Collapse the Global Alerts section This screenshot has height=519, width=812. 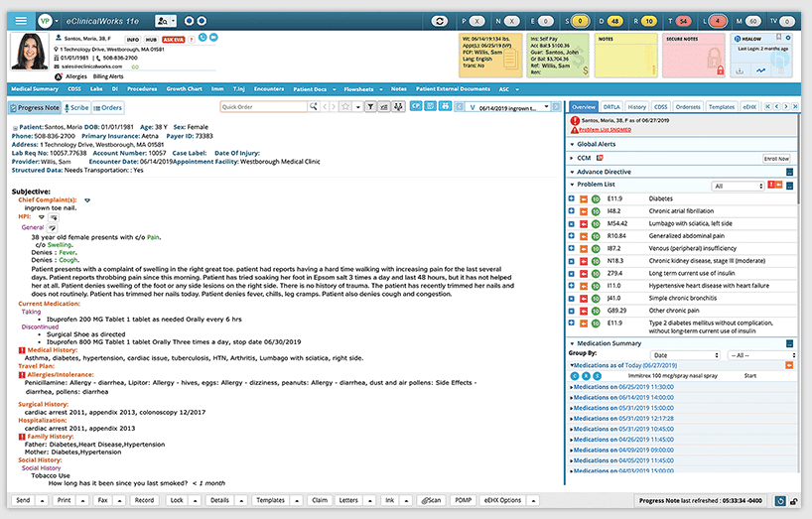click(x=572, y=144)
